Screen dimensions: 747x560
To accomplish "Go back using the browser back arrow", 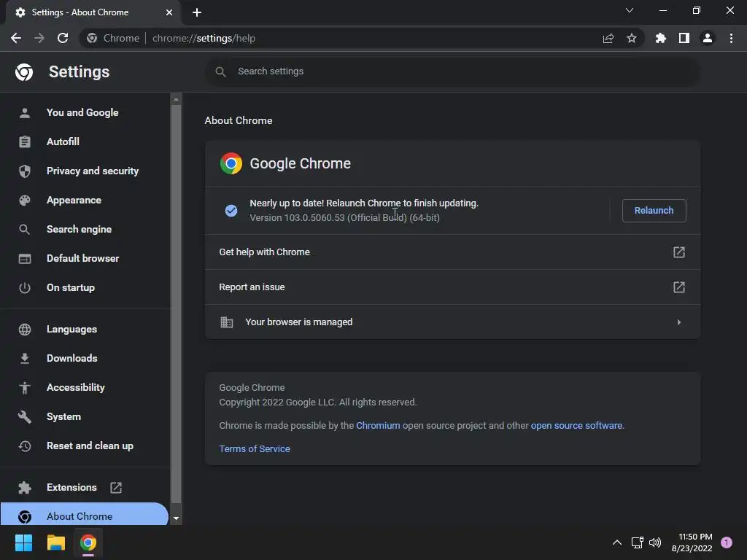I will point(16,38).
